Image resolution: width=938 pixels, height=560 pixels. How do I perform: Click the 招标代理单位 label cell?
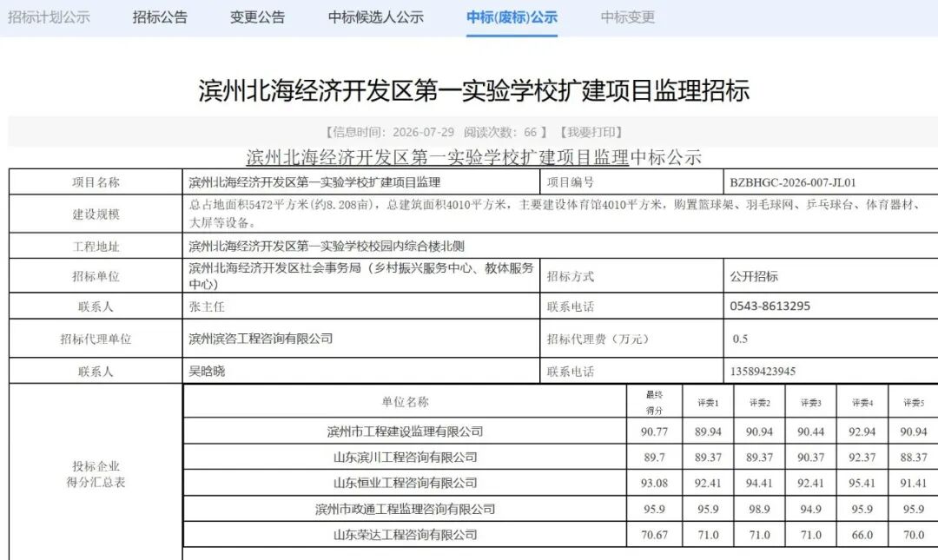point(96,339)
